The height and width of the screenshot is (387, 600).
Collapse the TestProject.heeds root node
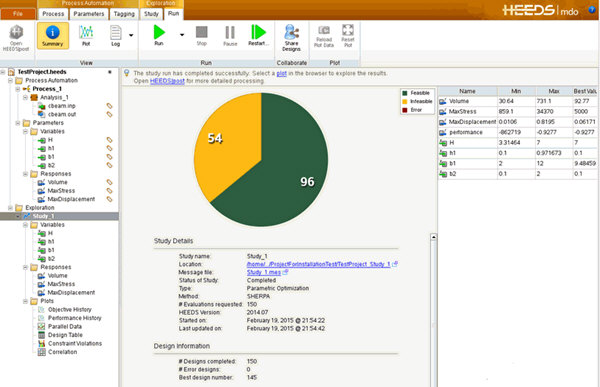(x=3, y=72)
